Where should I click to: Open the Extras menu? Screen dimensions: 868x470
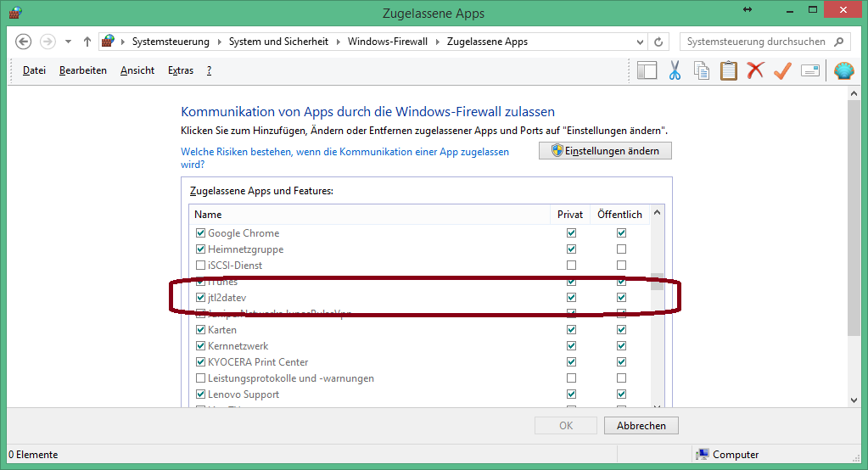[x=181, y=70]
